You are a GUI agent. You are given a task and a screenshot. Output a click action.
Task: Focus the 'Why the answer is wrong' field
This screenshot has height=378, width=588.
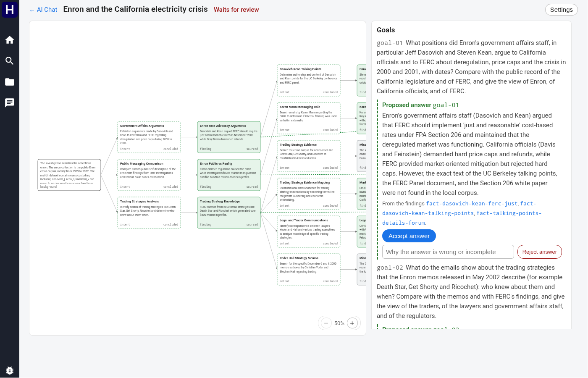[448, 252]
